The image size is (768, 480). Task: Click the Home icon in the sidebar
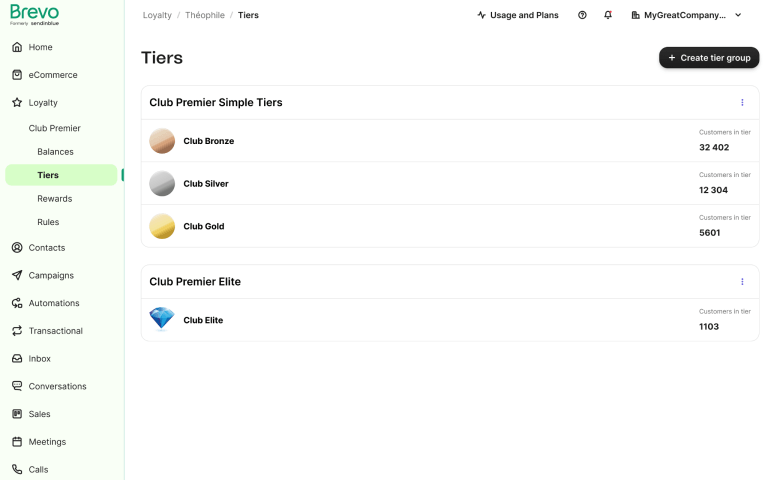pos(17,47)
